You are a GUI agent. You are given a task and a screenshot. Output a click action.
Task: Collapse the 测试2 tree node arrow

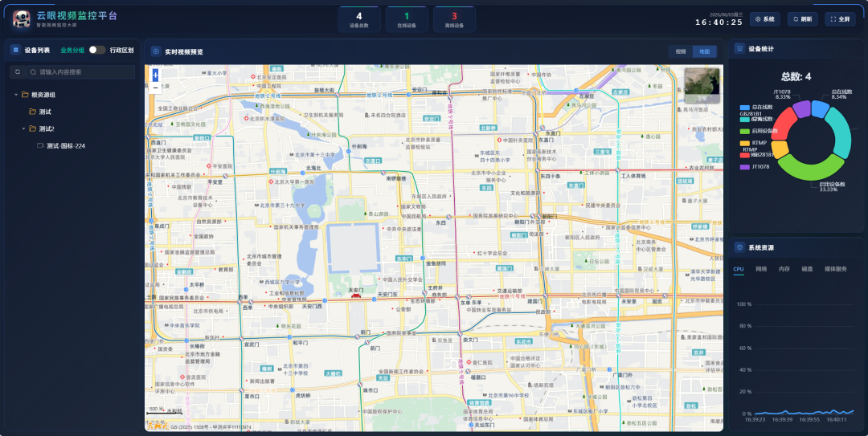pos(23,129)
